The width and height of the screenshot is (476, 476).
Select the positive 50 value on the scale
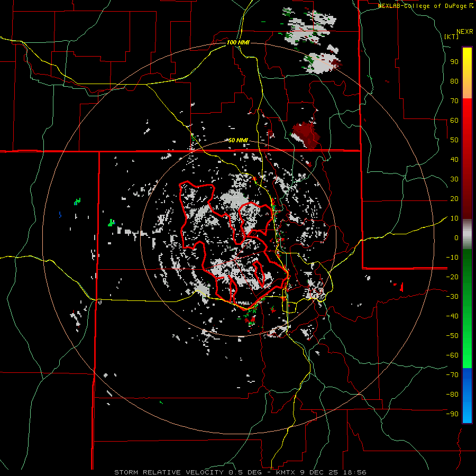(454, 140)
